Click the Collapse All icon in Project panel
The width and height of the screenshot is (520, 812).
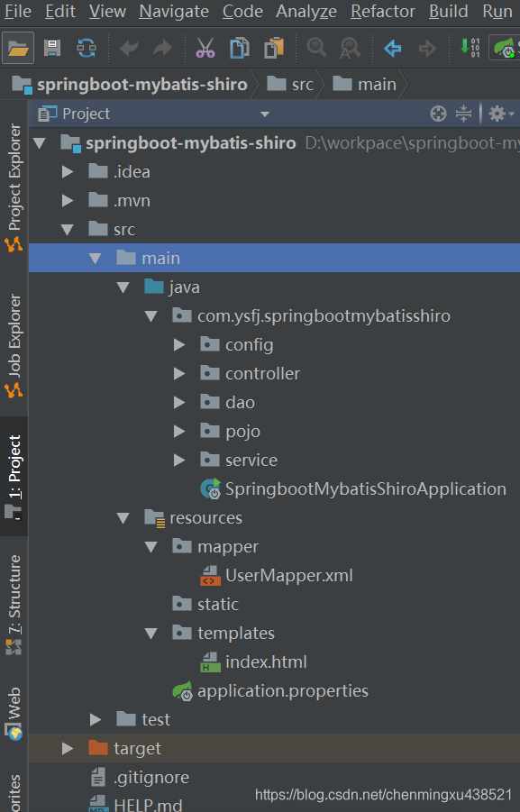coord(463,114)
